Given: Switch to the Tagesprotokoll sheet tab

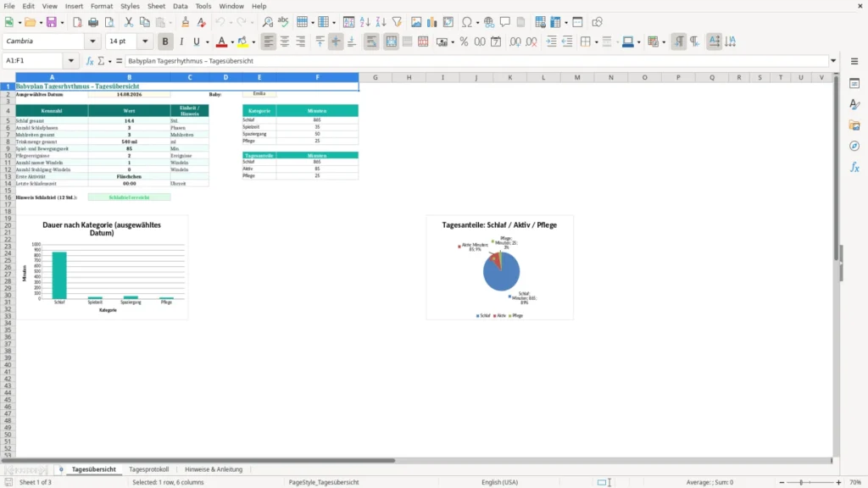Looking at the screenshot, I should (149, 469).
